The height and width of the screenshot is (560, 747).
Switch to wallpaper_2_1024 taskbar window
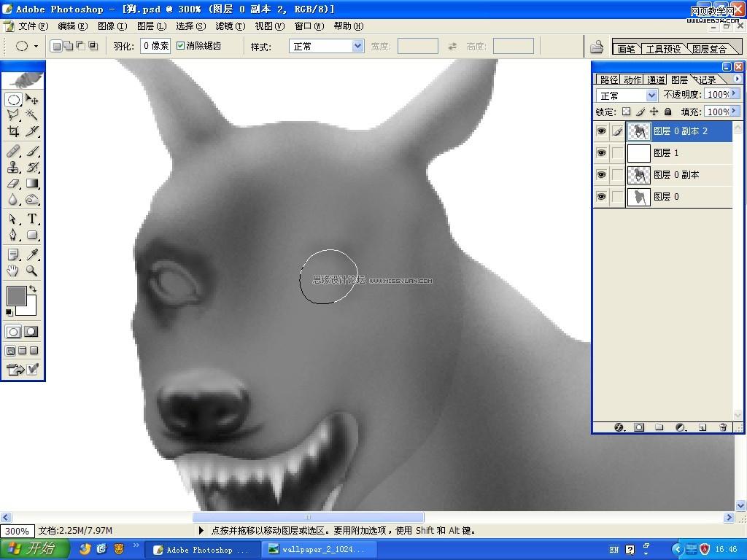coord(318,549)
